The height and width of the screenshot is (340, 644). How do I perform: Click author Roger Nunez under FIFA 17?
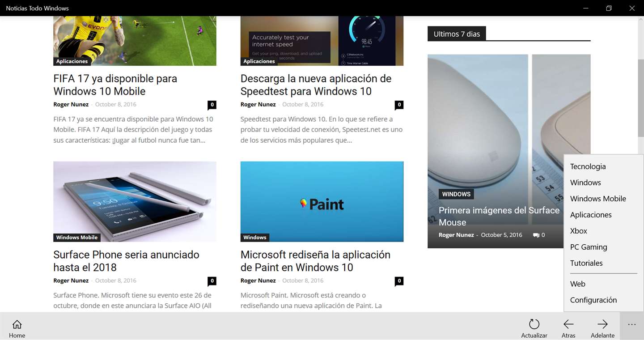(x=71, y=104)
